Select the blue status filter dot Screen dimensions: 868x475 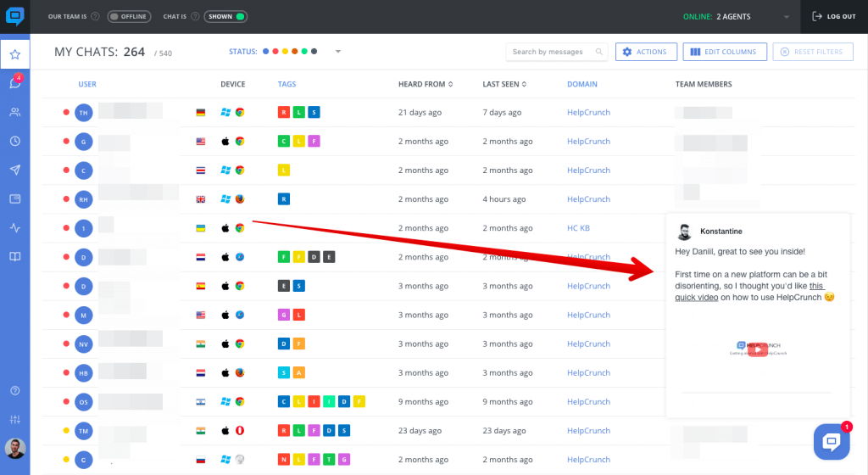pyautogui.click(x=265, y=52)
